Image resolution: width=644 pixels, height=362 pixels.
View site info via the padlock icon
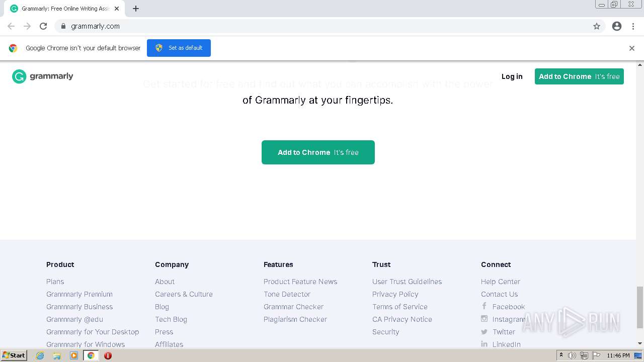point(63,26)
